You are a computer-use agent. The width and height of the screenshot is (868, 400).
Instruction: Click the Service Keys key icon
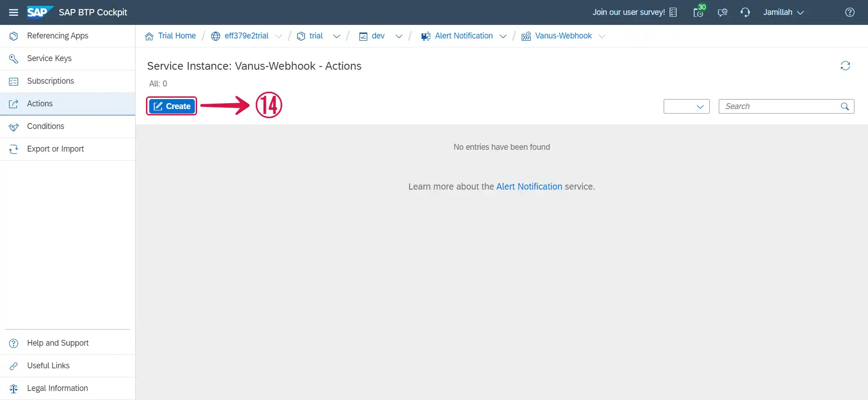pyautogui.click(x=14, y=58)
